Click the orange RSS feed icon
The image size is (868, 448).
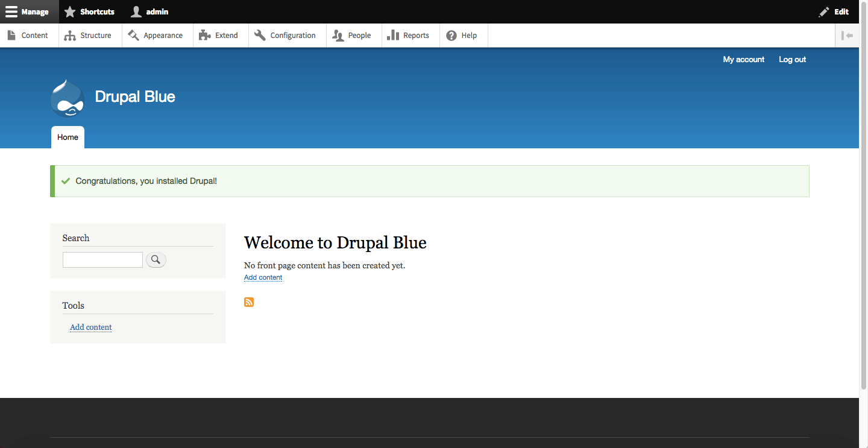point(249,302)
